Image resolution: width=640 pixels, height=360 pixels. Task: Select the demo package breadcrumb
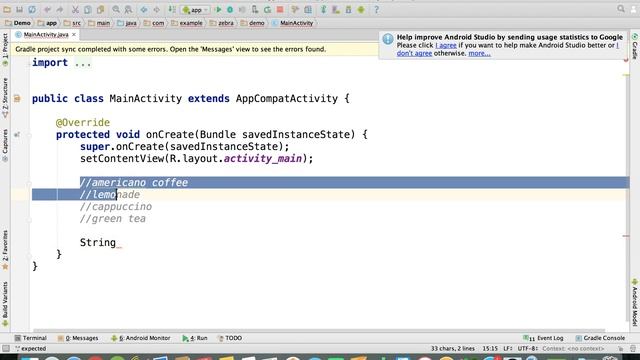tap(253, 23)
